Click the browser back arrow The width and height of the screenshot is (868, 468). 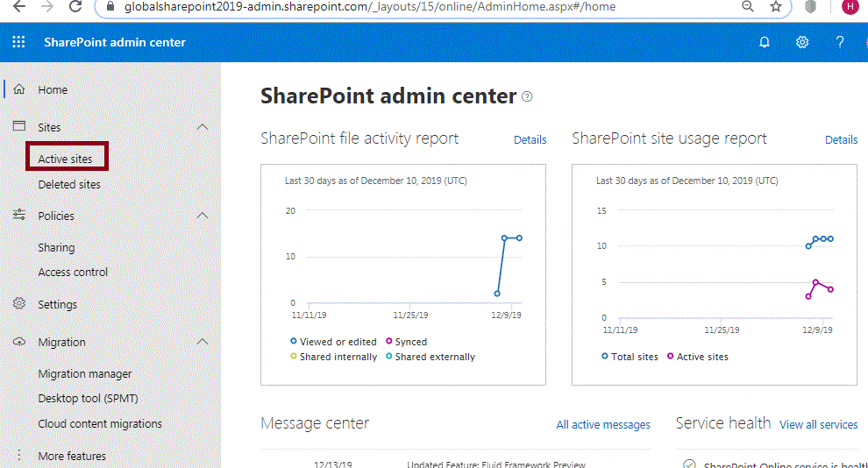(x=19, y=7)
